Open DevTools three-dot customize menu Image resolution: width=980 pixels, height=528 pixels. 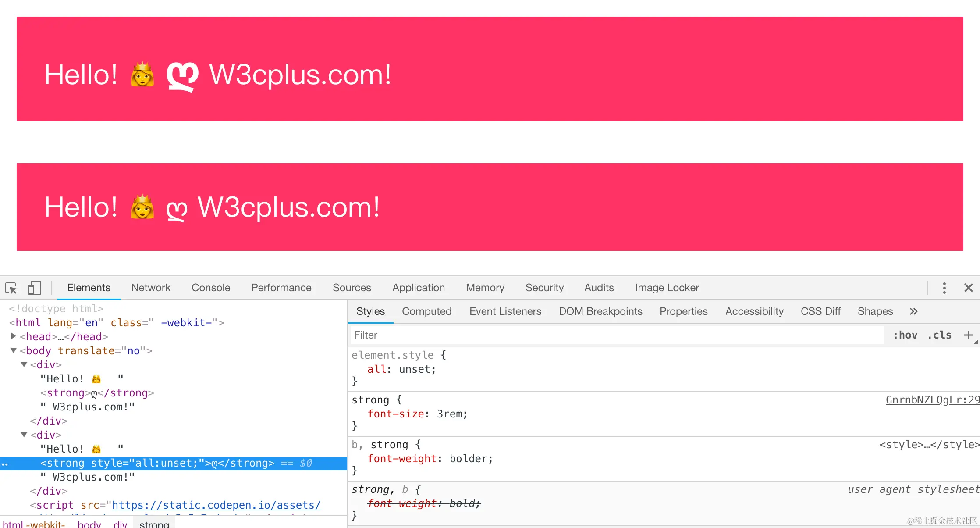pos(944,288)
